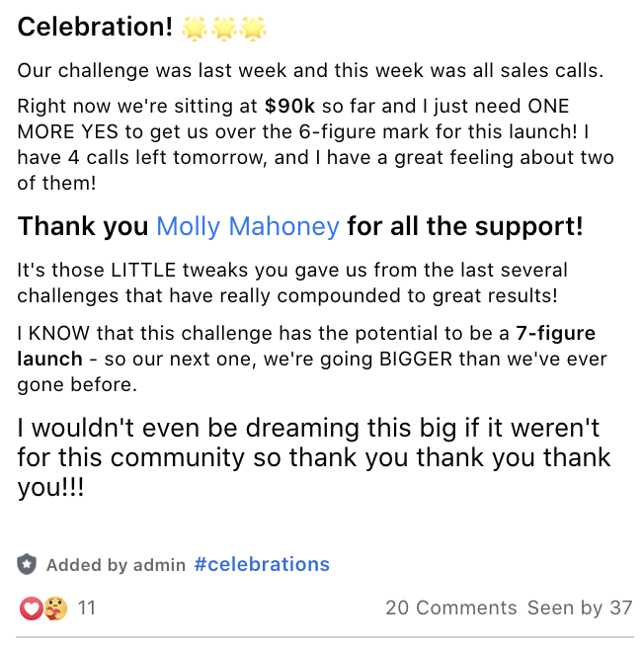
Task: Click the sentence about sales calls this week
Action: [x=310, y=70]
